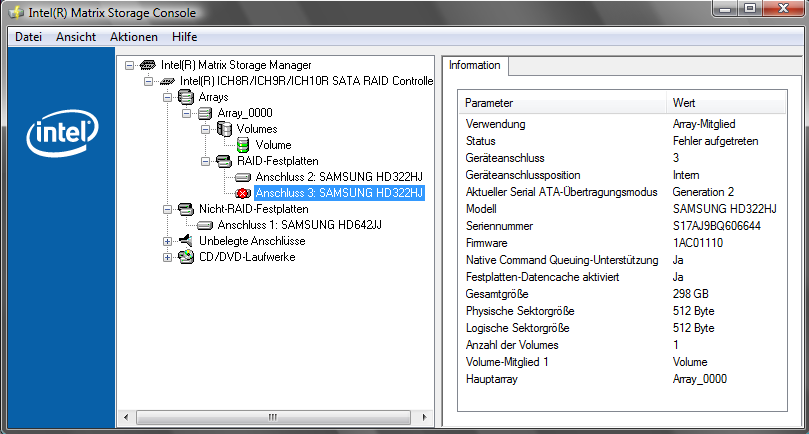Click the 'Generation 2' transfer mode value
809x434 pixels.
point(703,192)
